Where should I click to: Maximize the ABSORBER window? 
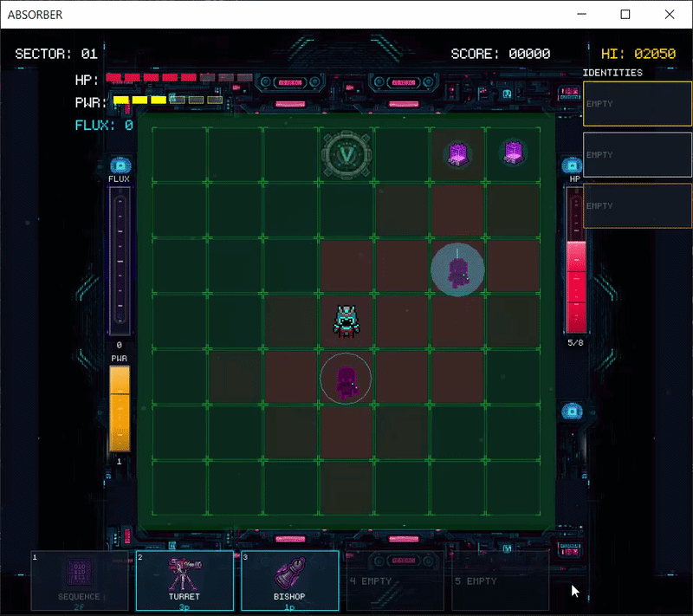[625, 15]
